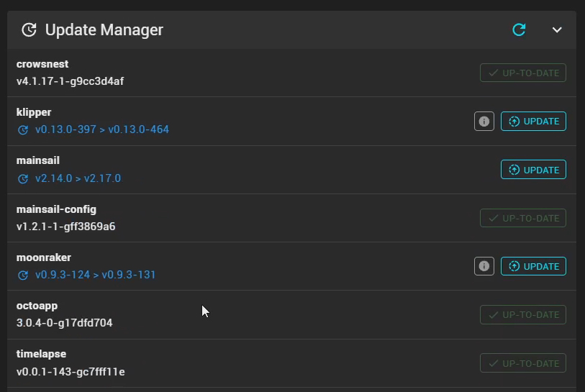Click crowsnest UP-TO-DATE status button
The width and height of the screenshot is (585, 392).
tap(523, 73)
